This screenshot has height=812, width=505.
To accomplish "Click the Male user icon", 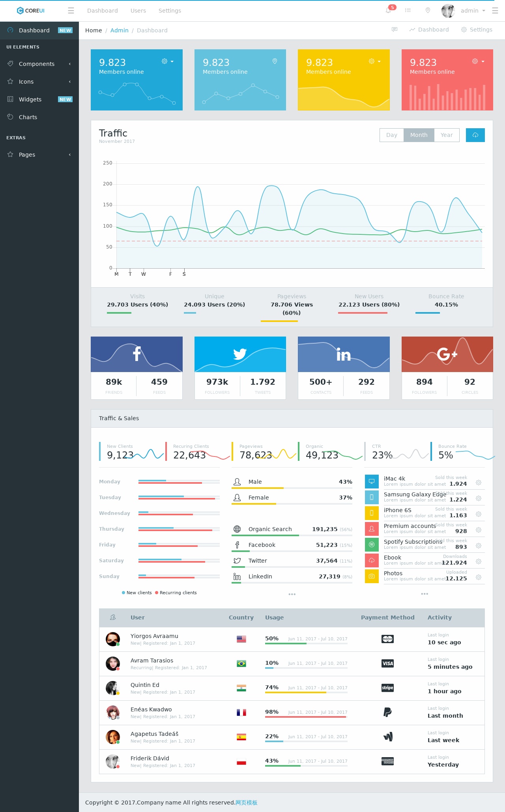I will 237,482.
